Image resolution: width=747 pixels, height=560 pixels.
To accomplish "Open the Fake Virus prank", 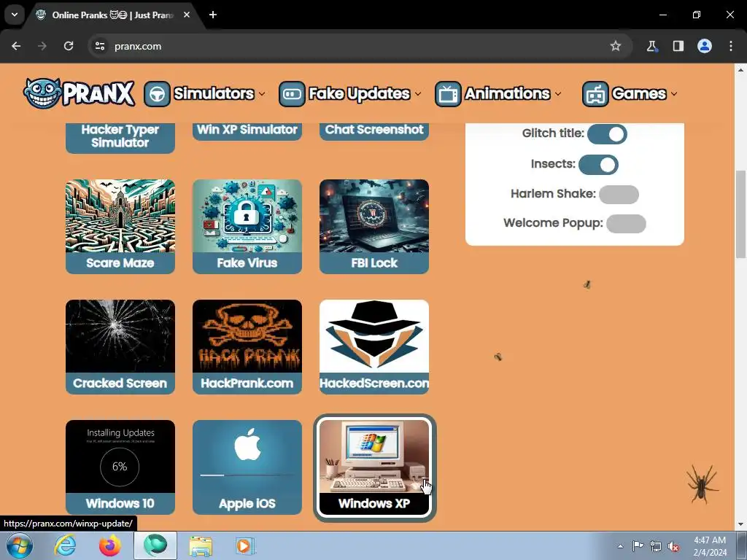I will tap(247, 227).
